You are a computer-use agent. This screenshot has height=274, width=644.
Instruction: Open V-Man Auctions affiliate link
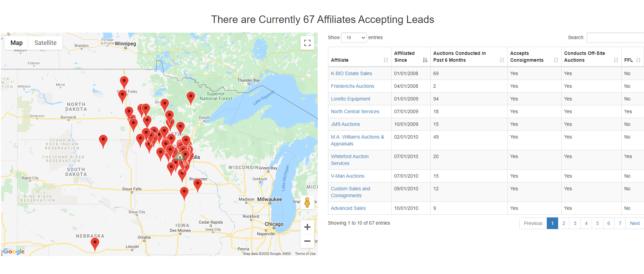point(347,176)
